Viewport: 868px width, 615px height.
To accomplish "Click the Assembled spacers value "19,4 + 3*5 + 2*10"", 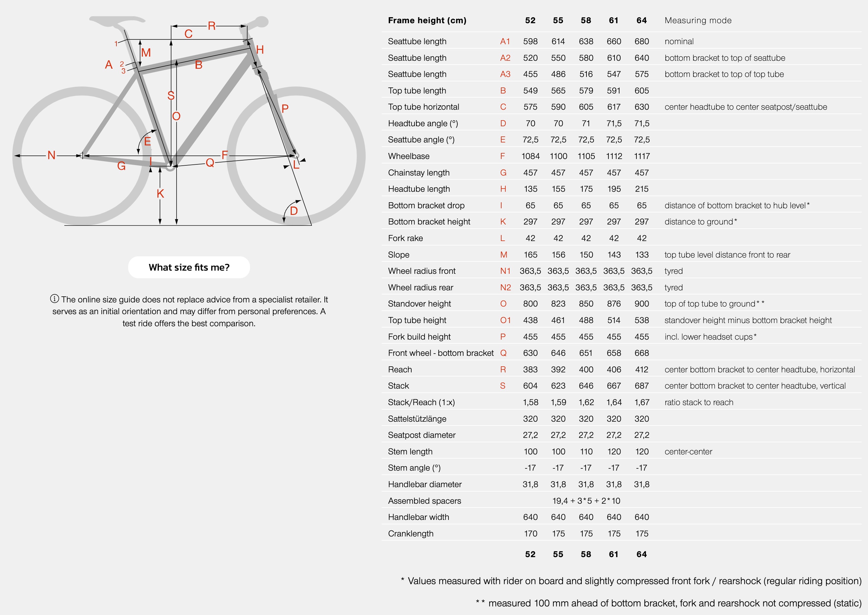I will point(586,501).
